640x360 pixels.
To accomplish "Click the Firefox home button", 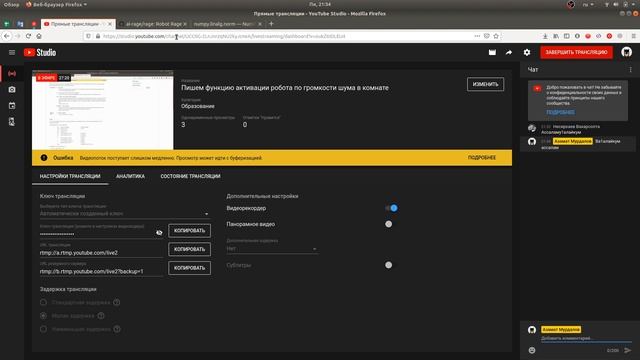I will [39, 36].
